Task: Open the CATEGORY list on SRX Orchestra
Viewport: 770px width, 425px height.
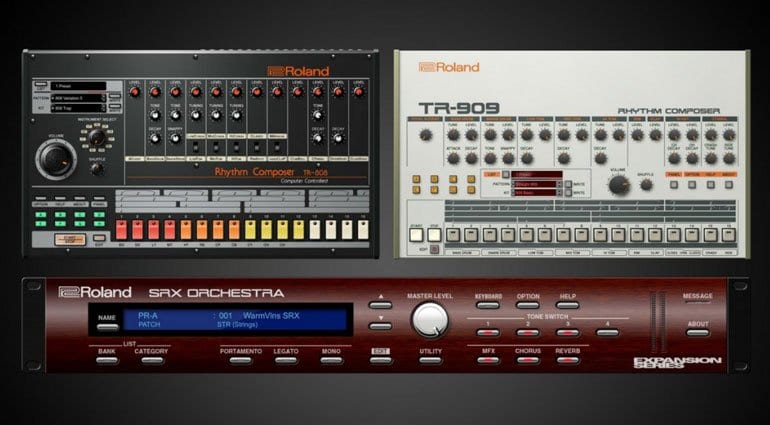Action: (152, 360)
